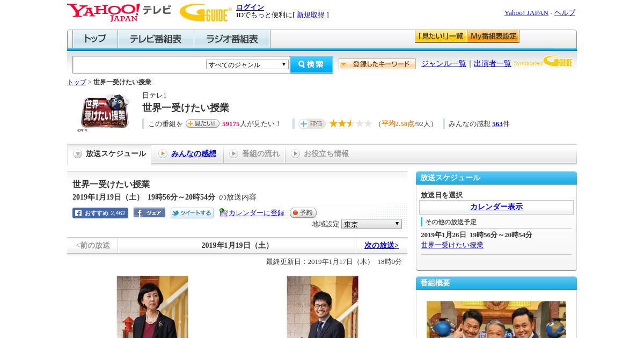644x338 pixels.
Task: Open the 「見たい!」一覧 button
Action: click(441, 36)
